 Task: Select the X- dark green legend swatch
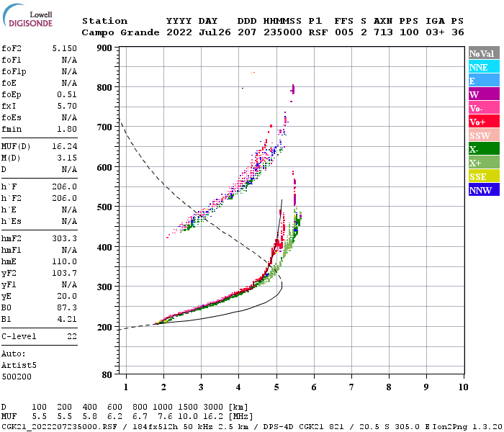coord(484,149)
